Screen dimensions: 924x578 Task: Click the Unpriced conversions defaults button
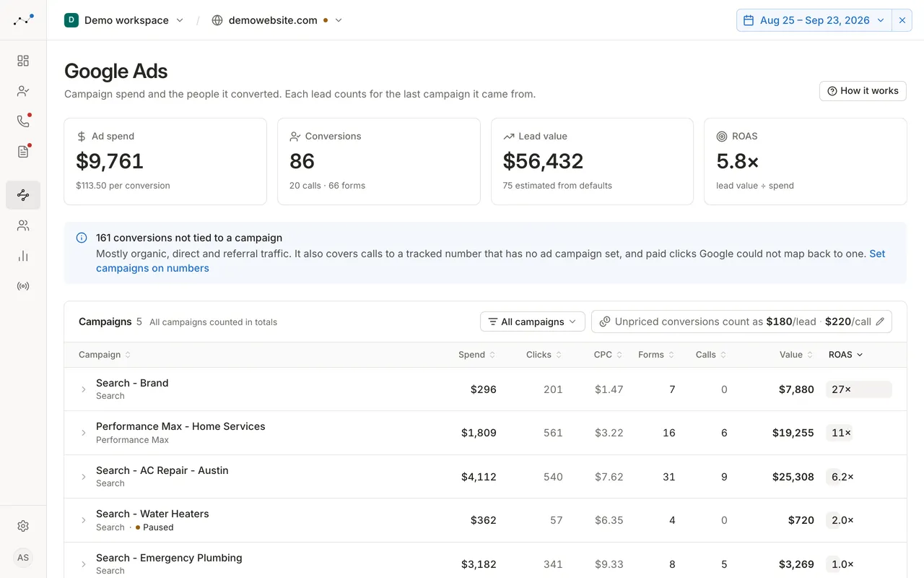[x=741, y=322]
